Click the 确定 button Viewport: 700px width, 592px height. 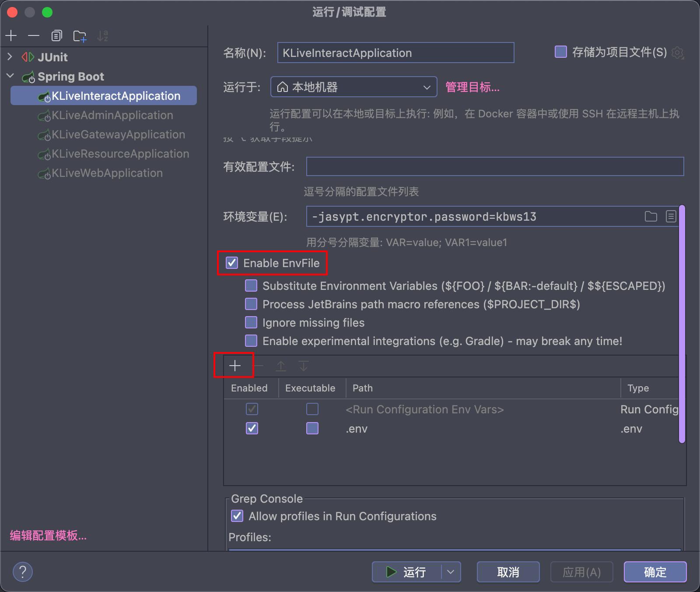click(655, 572)
